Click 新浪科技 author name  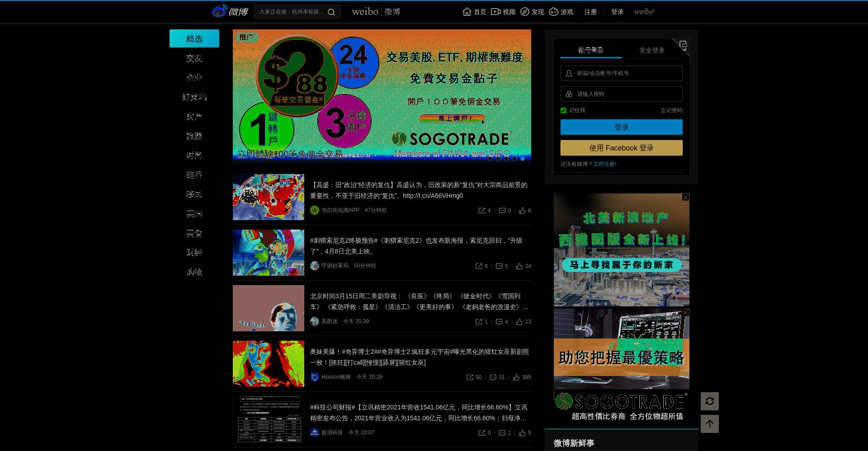(332, 432)
